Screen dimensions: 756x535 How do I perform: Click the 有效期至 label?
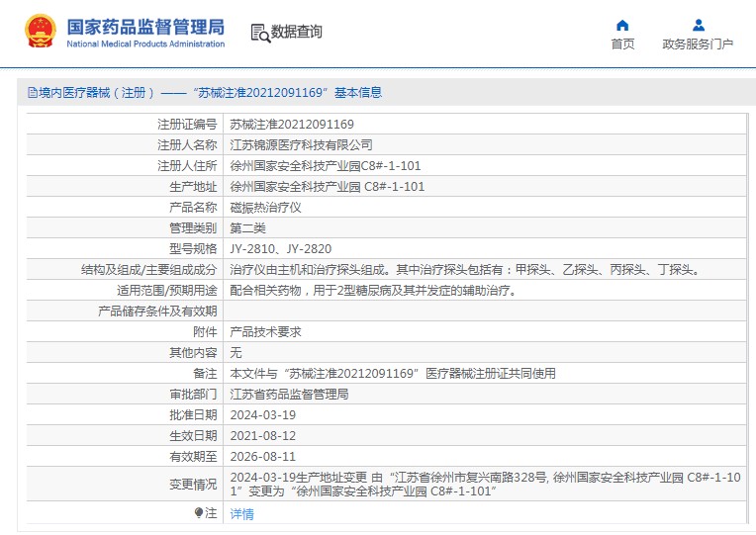pos(193,456)
